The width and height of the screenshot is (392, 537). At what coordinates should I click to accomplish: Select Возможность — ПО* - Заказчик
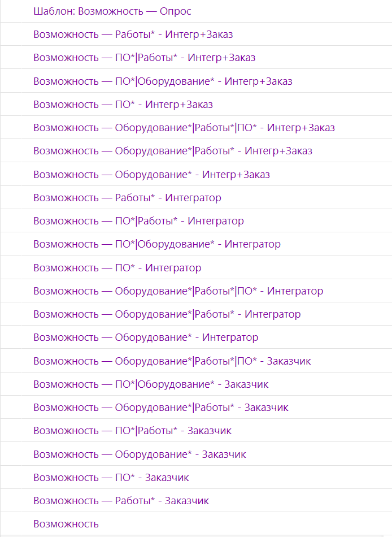coord(111,478)
